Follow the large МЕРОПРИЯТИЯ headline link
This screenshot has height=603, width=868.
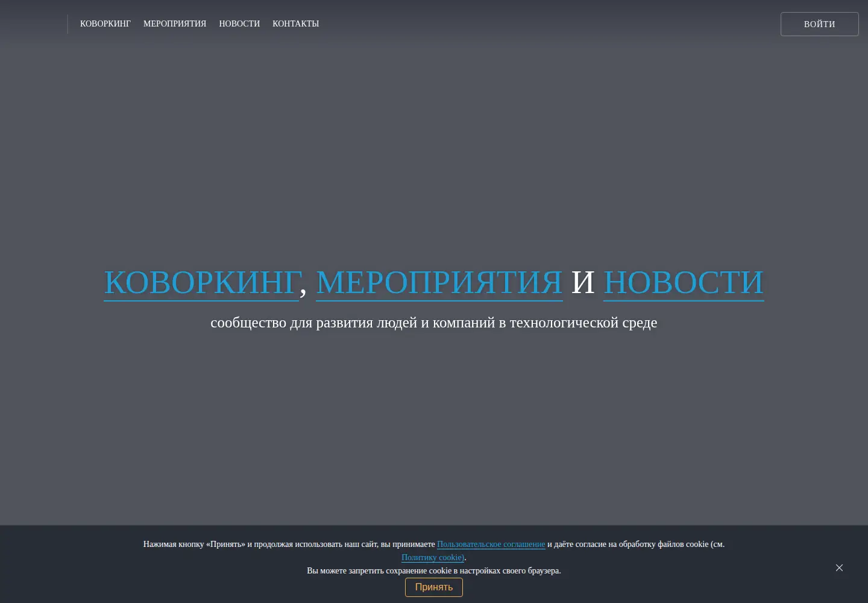coord(439,282)
